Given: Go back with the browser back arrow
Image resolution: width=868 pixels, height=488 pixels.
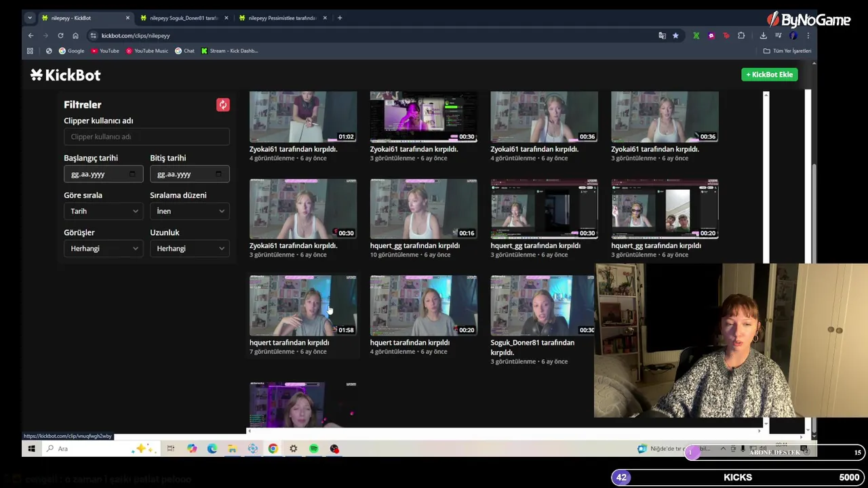Looking at the screenshot, I should 31,35.
